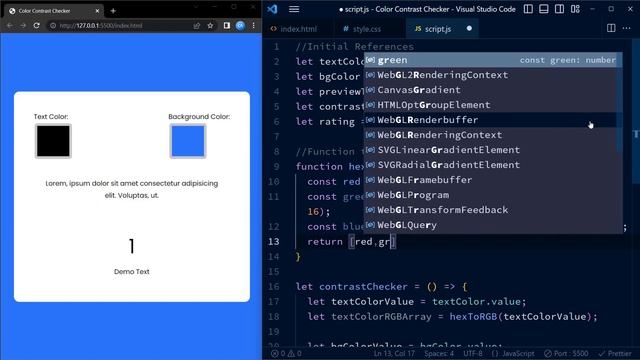The image size is (640, 360).
Task: Click UTF-8 encoding status
Action: coord(473,353)
